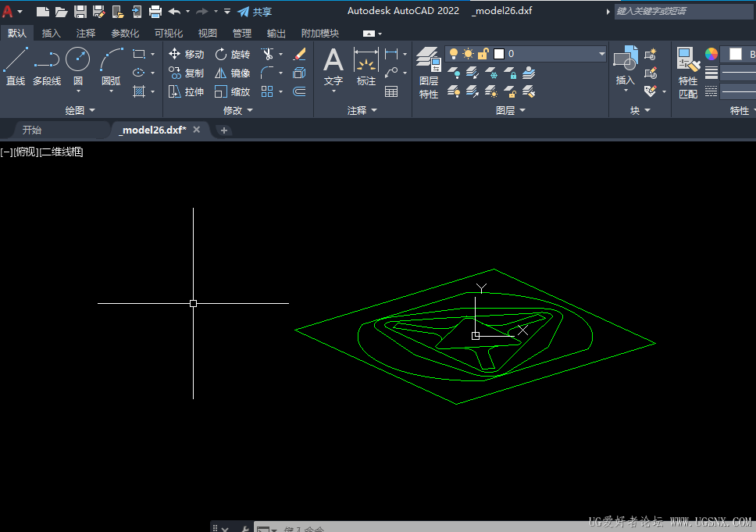Open the Undo history dropdown arrow
The width and height of the screenshot is (756, 532).
(187, 12)
